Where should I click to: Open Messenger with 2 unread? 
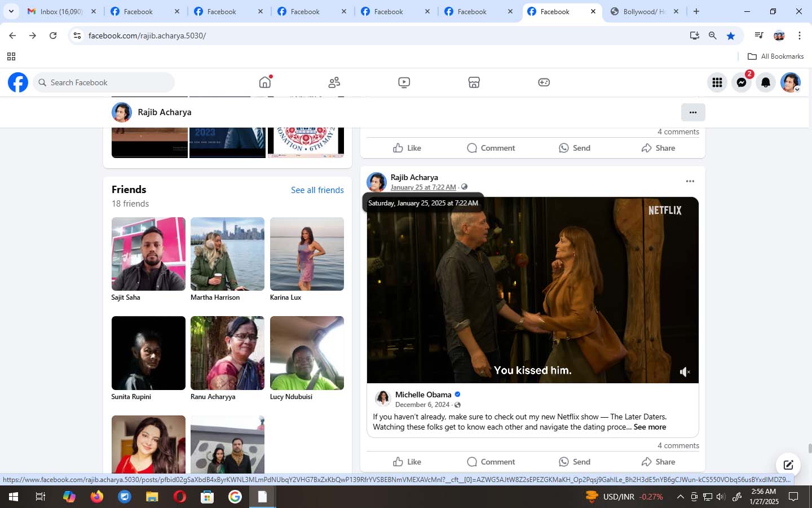[x=742, y=82]
